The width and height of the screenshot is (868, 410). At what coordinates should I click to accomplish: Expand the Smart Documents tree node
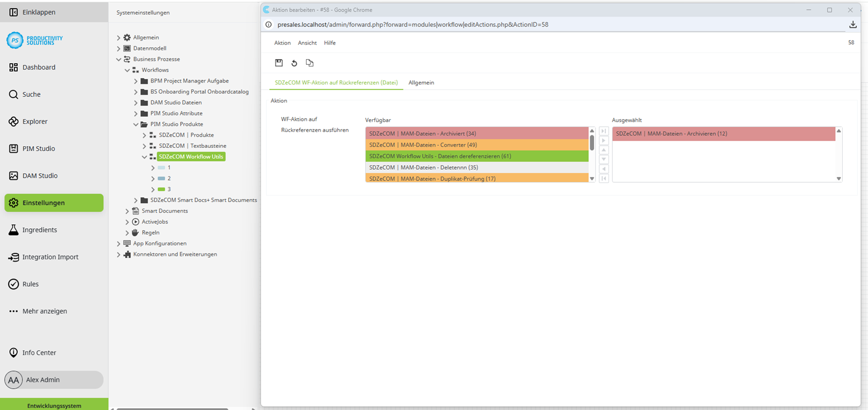click(127, 210)
